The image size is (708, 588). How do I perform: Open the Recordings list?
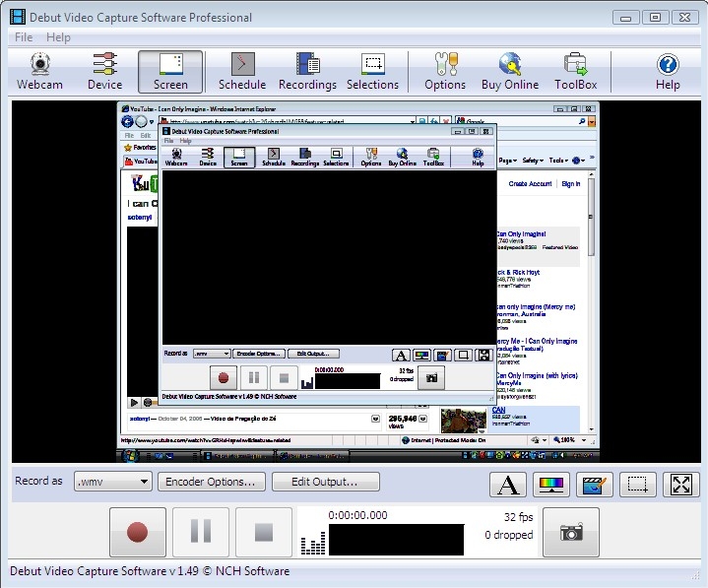pos(307,72)
